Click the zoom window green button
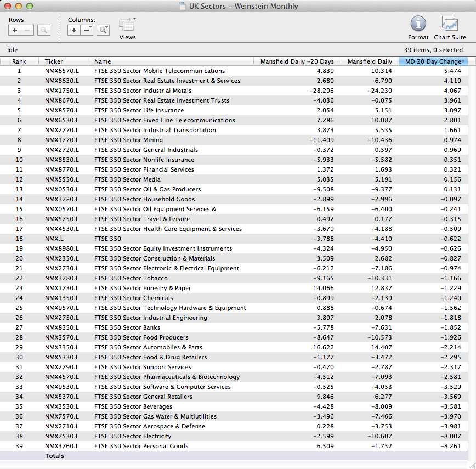Screen dimensions: 476x469 (29, 6)
